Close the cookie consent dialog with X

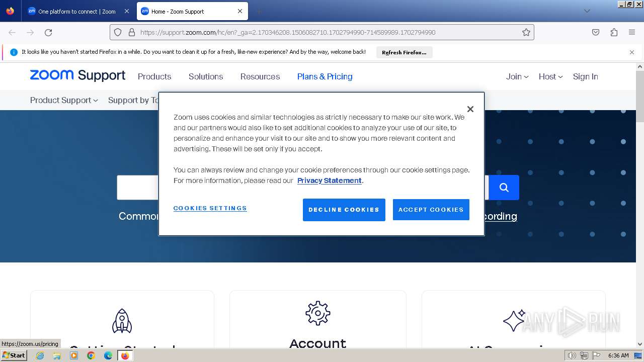470,109
